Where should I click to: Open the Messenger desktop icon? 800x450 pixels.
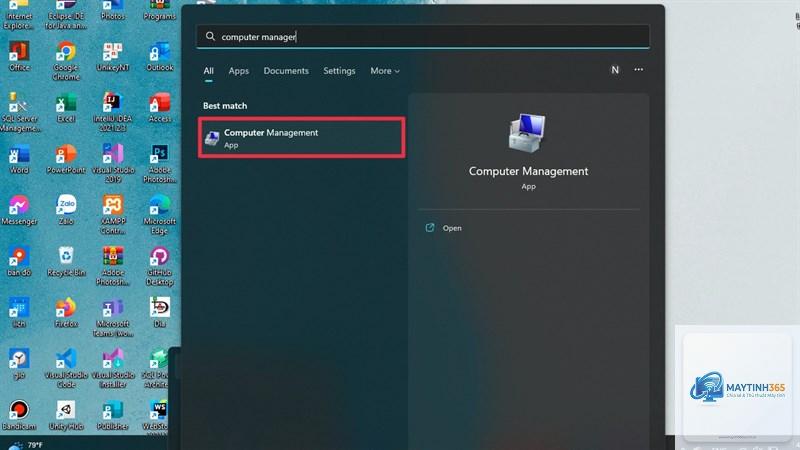click(x=19, y=210)
